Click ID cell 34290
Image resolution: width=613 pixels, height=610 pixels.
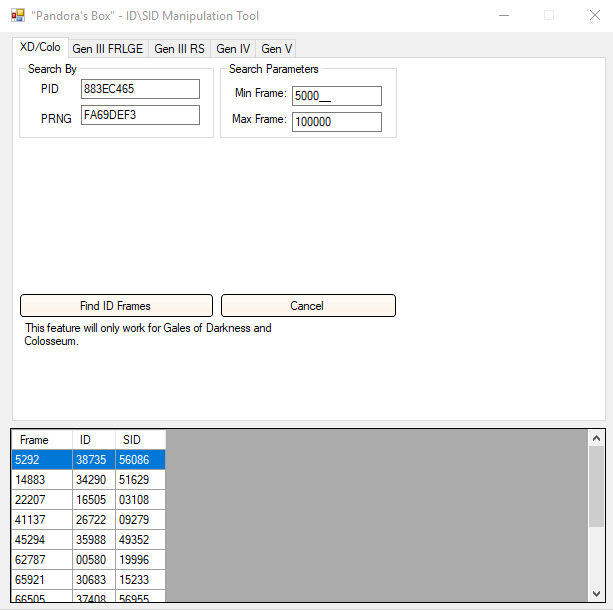pos(94,480)
